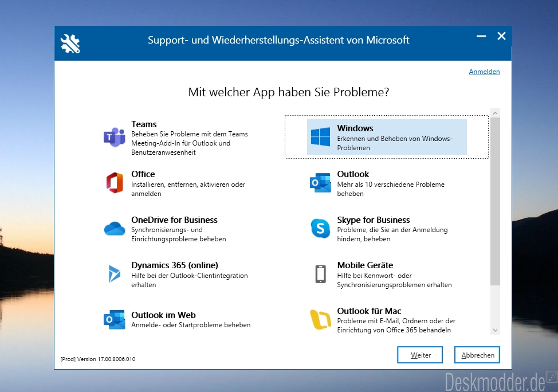Click the Weiter button

click(x=420, y=355)
